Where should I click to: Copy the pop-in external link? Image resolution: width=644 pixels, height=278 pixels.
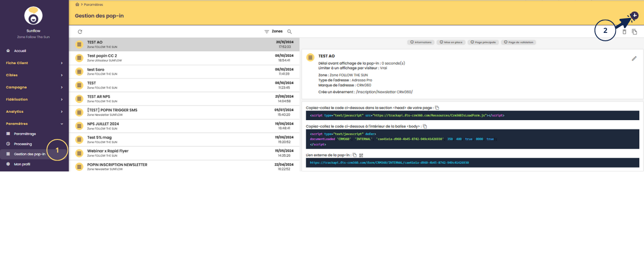(x=355, y=155)
